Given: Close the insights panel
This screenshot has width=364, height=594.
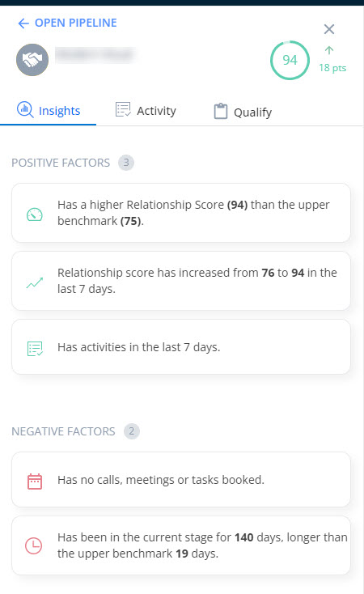Looking at the screenshot, I should [328, 29].
